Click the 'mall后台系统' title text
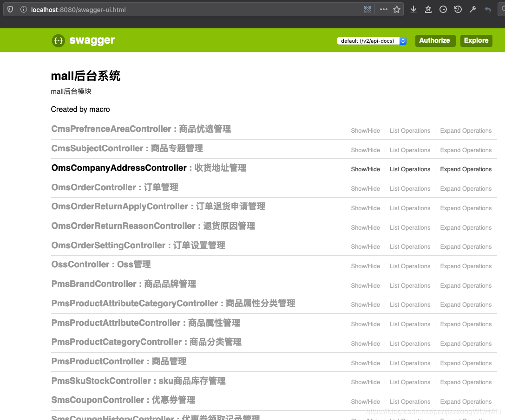 click(x=85, y=76)
